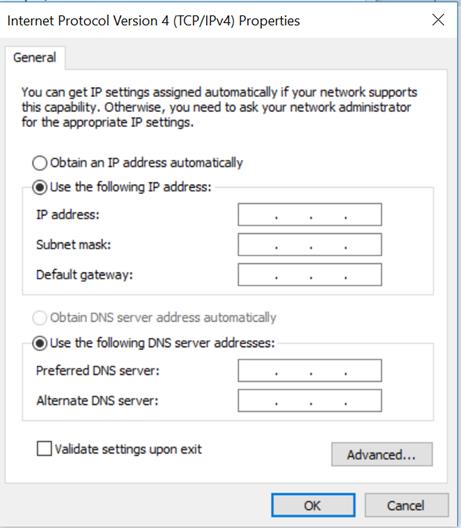Screen dimensions: 461x528
Task: Click the last octet of Preferred DNS server
Action: pos(364,370)
